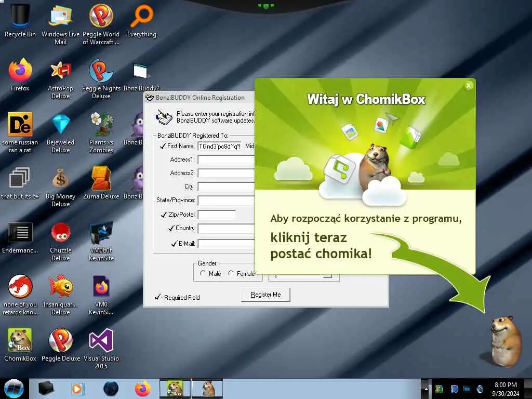Open Windows Live Mail desktop icon
Screen dimensions: 532x399
pyautogui.click(x=60, y=24)
